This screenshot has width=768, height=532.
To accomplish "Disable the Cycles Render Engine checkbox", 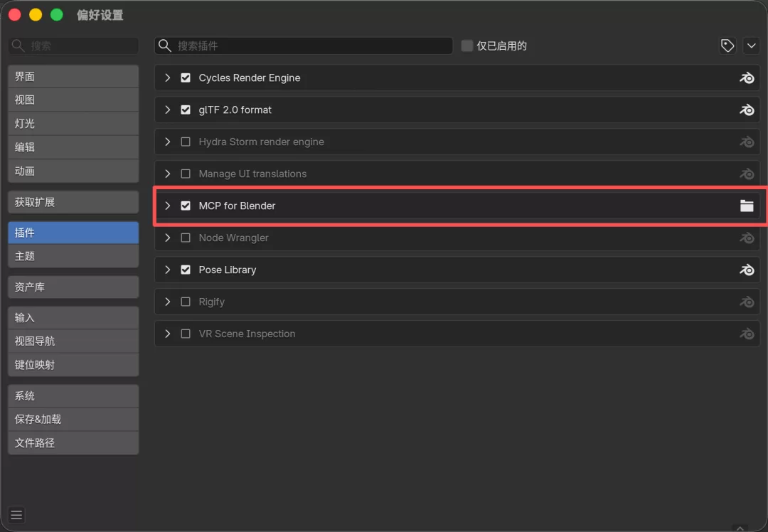I will (x=186, y=78).
